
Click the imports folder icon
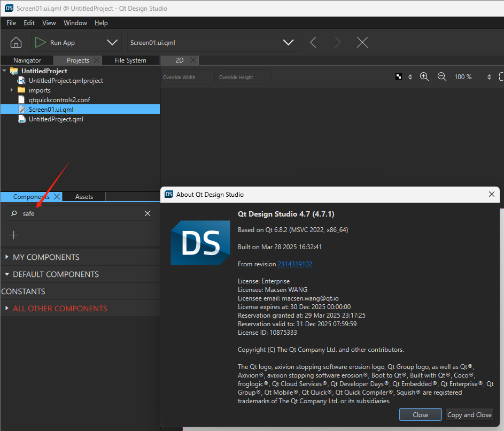(x=21, y=90)
